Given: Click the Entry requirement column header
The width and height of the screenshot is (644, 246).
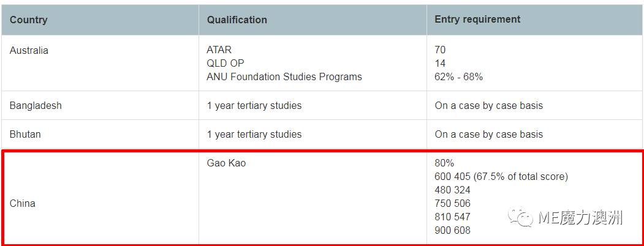Looking at the screenshot, I should tap(477, 19).
